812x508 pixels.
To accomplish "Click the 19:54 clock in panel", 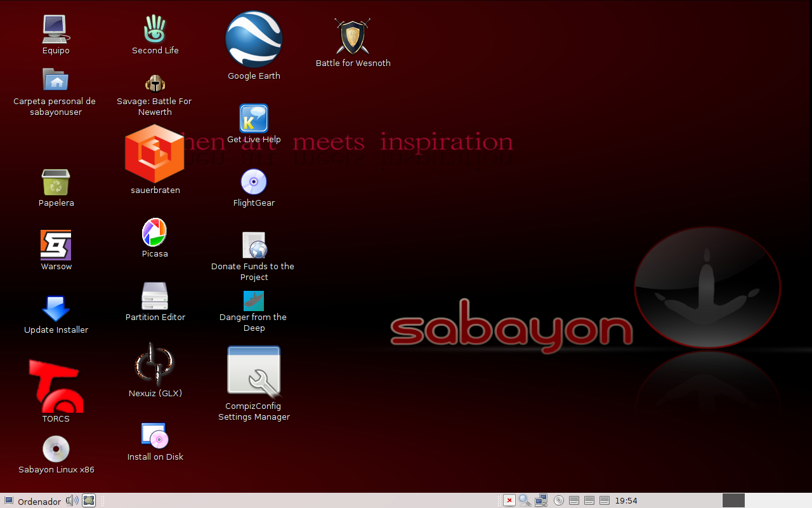I will tap(626, 501).
